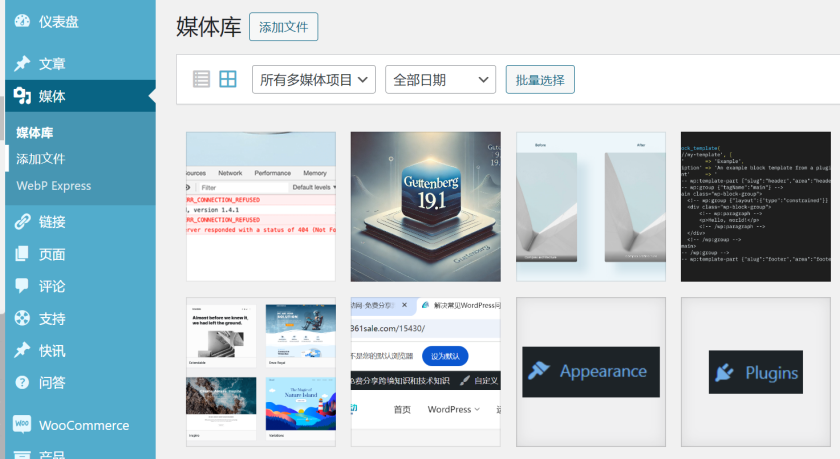
Task: Select 添加文件 submenu link in sidebar
Action: coord(41,159)
